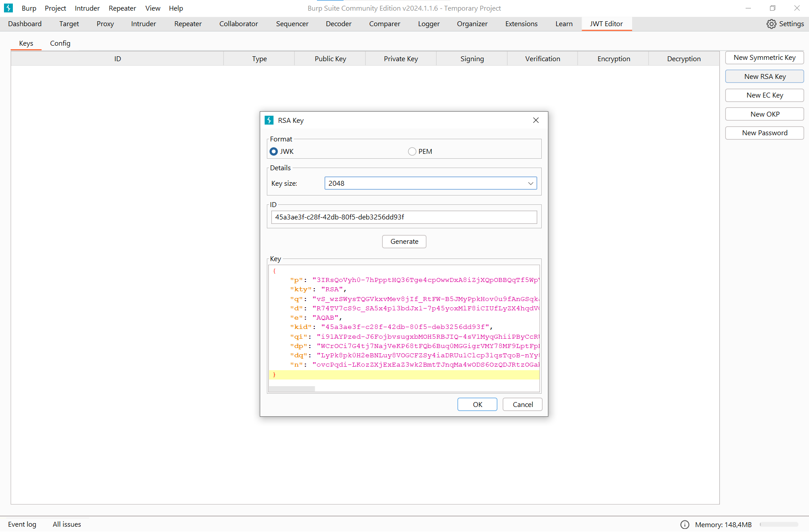Open the Help menu
The height and width of the screenshot is (532, 809).
tap(176, 8)
